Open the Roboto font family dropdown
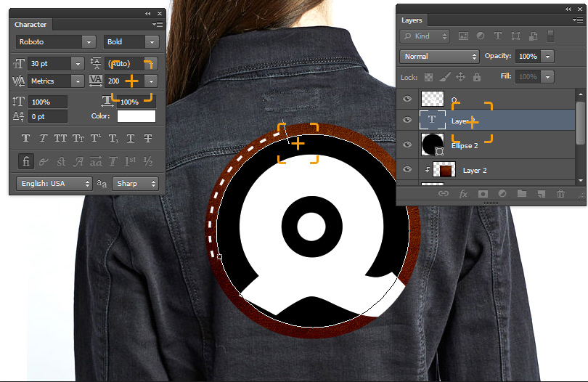Screen dimensions: 588x382 click(x=89, y=42)
